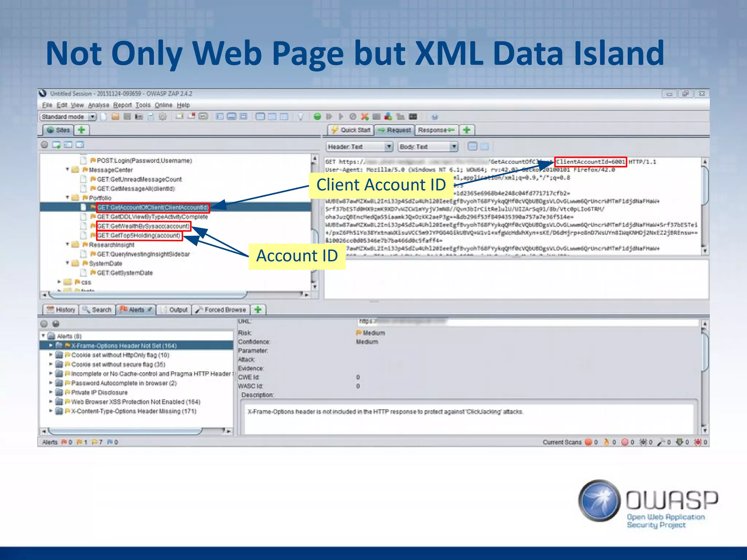Click the green plus next to Sites tab
The height and width of the screenshot is (560, 747).
(x=82, y=130)
